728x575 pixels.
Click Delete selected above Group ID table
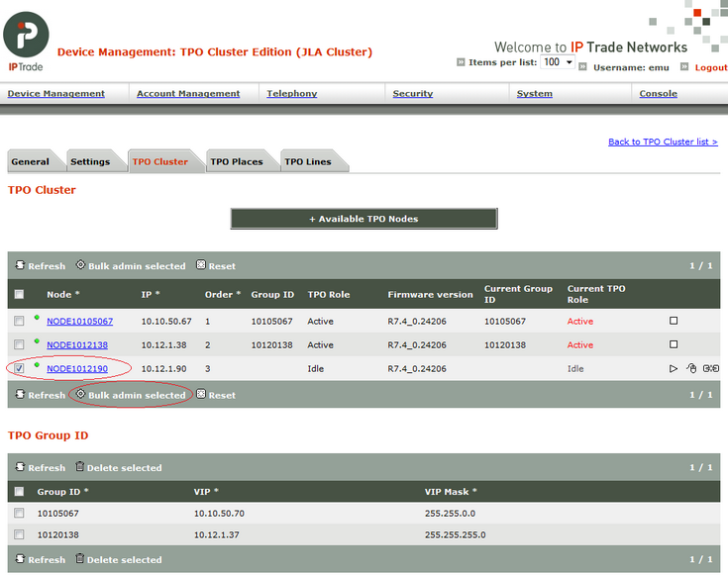click(119, 468)
